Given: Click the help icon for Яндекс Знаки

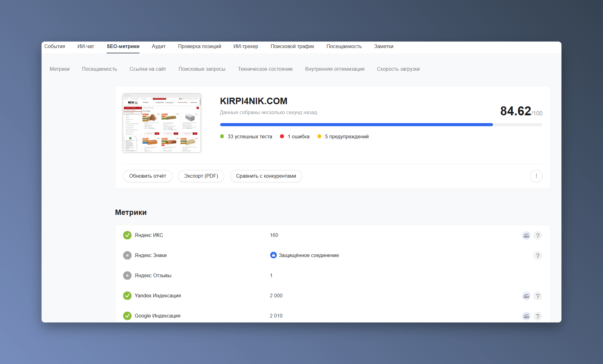Looking at the screenshot, I should [x=538, y=255].
